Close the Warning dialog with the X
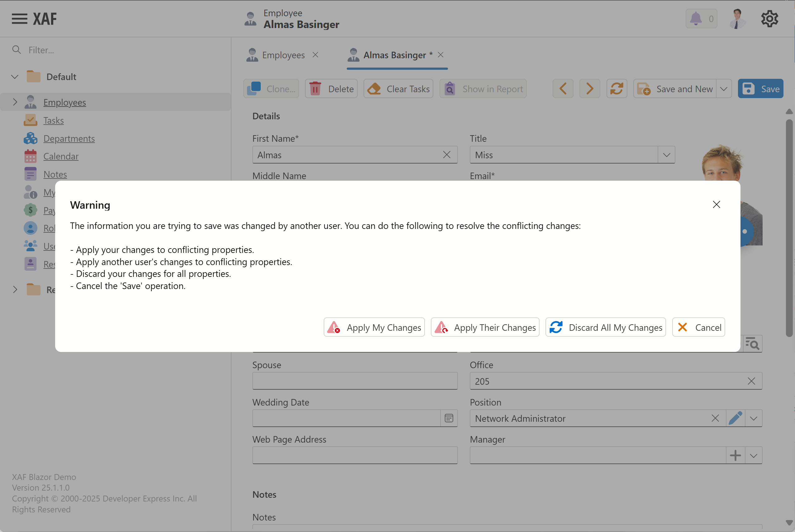This screenshot has height=532, width=795. pyautogui.click(x=716, y=204)
